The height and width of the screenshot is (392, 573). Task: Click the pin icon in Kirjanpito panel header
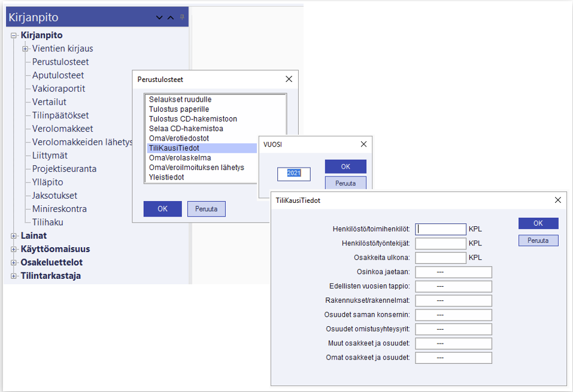(183, 17)
